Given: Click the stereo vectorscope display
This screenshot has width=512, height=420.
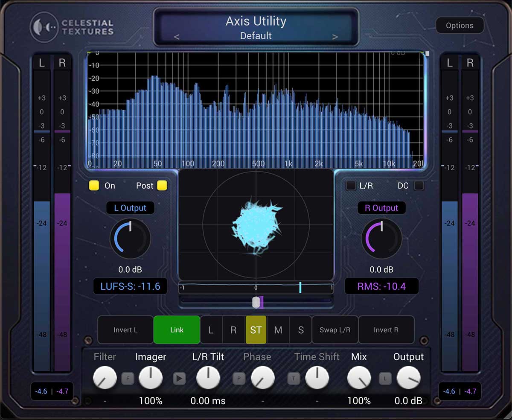Looking at the screenshot, I should (256, 225).
